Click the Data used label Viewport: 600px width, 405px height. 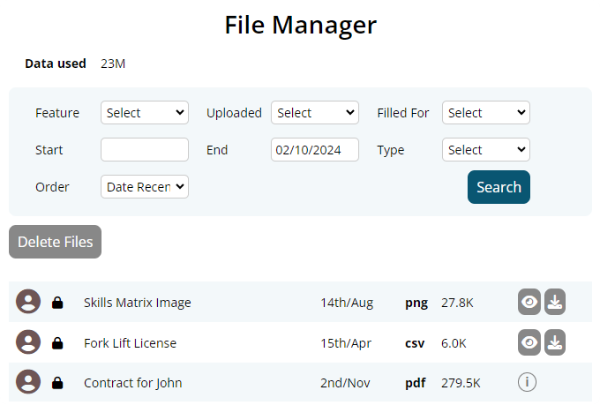[55, 64]
